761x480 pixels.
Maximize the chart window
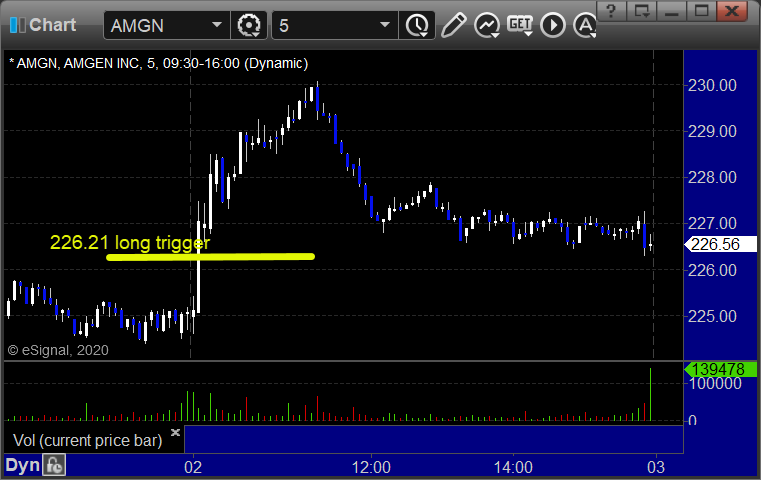click(x=701, y=11)
